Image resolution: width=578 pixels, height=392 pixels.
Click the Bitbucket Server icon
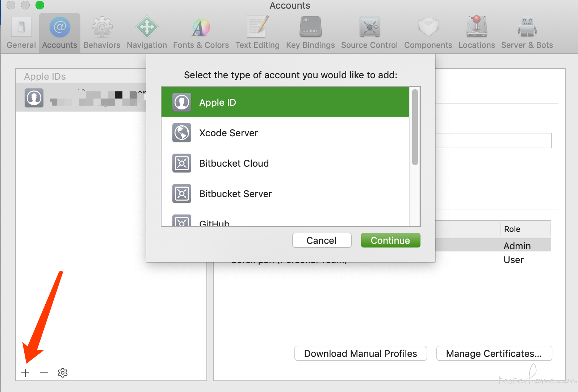[x=182, y=193]
